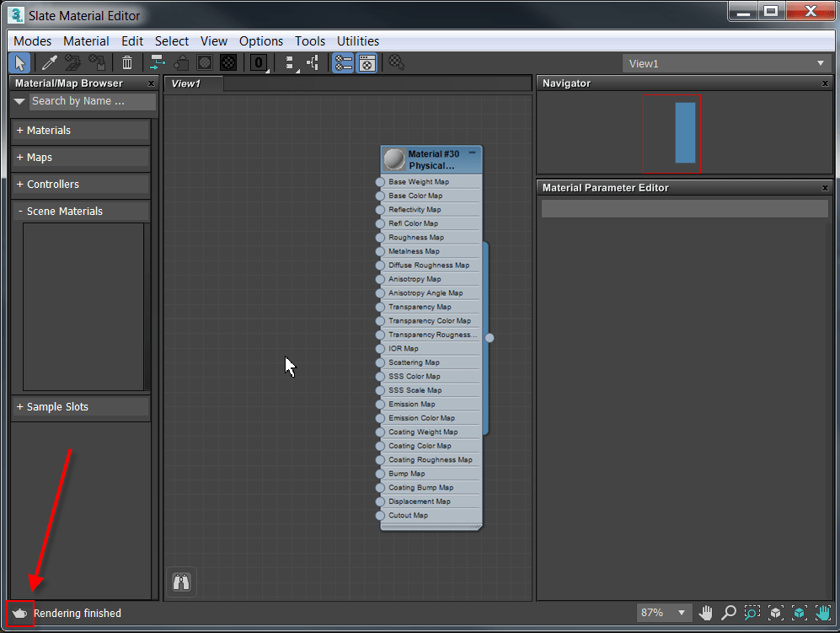This screenshot has height=633, width=840.
Task: Click Material #30 preview sphere thumbnail
Action: (394, 159)
